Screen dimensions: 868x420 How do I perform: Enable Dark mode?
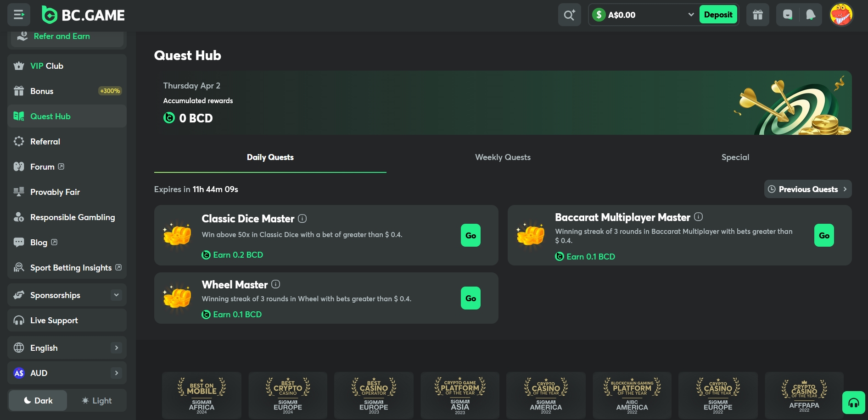[37, 400]
